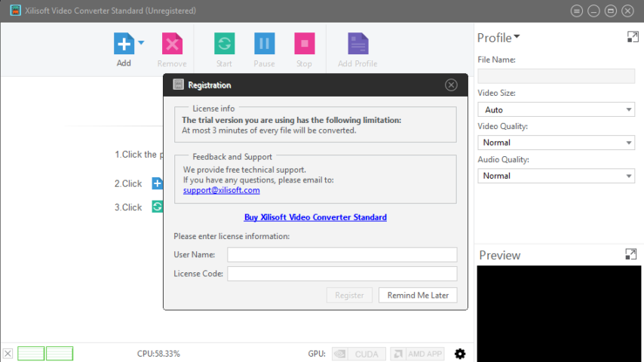This screenshot has width=644, height=362.
Task: Focus the License Code field
Action: (342, 274)
